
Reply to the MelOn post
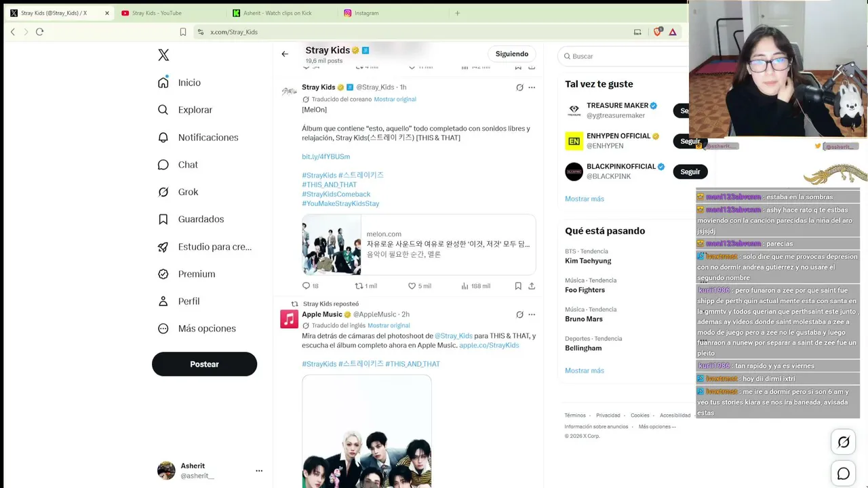point(306,286)
